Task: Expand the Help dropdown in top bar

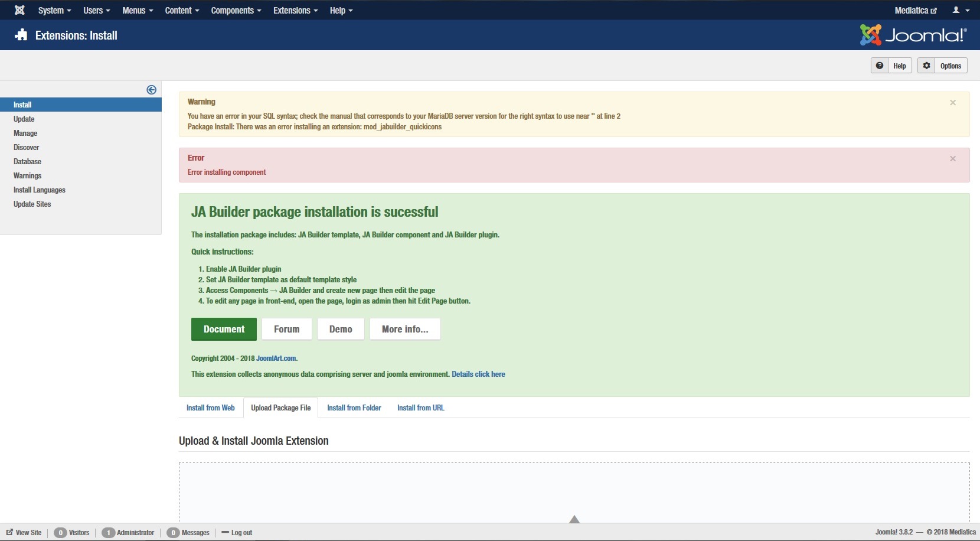Action: (341, 10)
